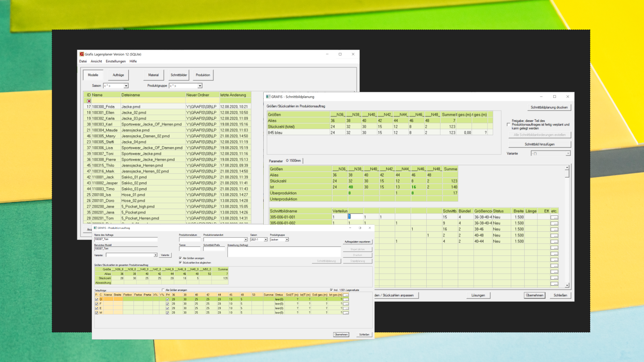Screen dimensions: 644x362
Task: Toggle upper 'Alle Größen anzeigen' checkbox in Produktionsauftrag
Action: click(180, 258)
